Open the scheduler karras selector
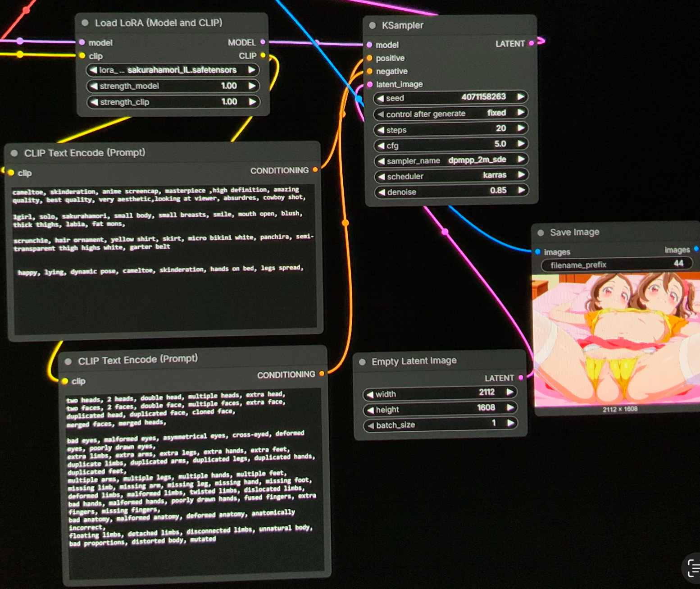This screenshot has height=589, width=700. [451, 176]
